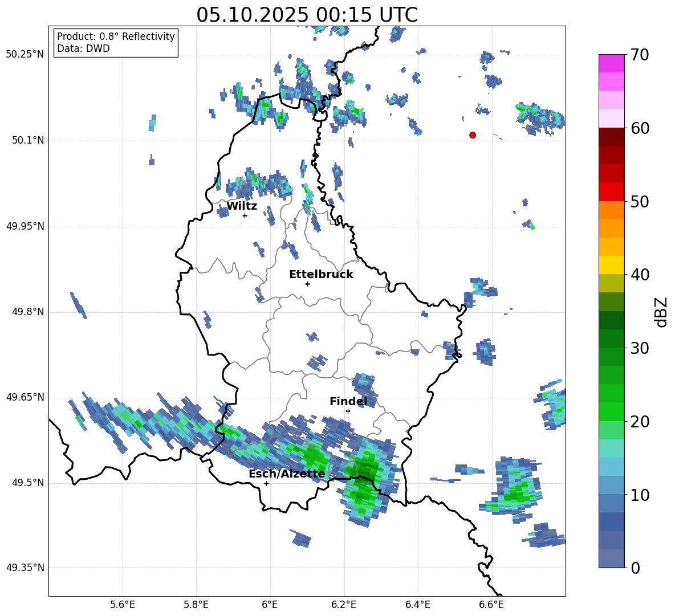Click the 'Product: 0.8° Reflectivity' legend text

116,36
